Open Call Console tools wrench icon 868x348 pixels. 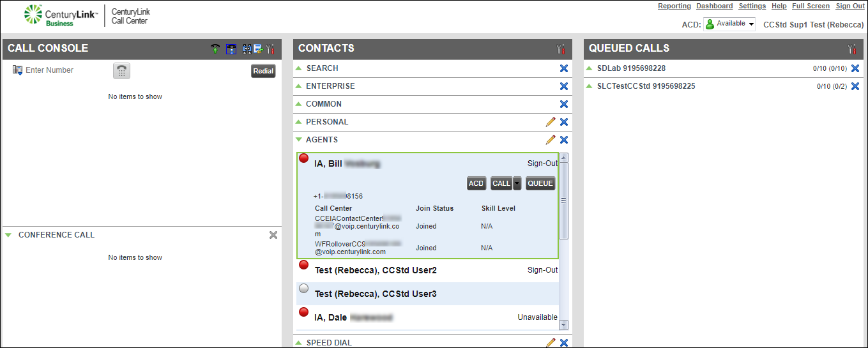[270, 49]
